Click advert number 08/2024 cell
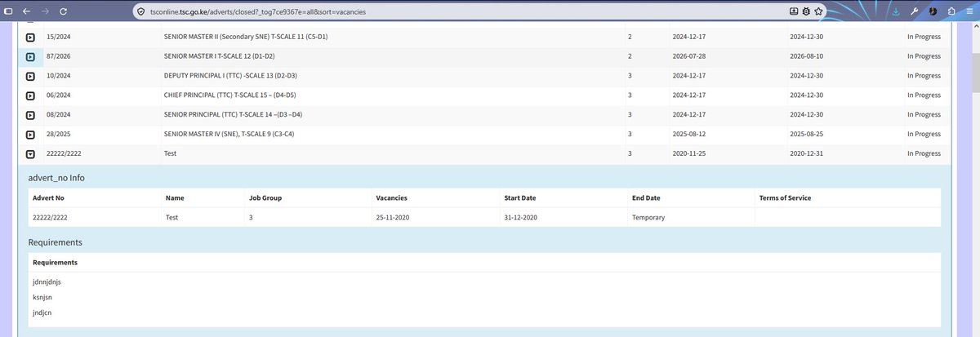 (x=59, y=114)
